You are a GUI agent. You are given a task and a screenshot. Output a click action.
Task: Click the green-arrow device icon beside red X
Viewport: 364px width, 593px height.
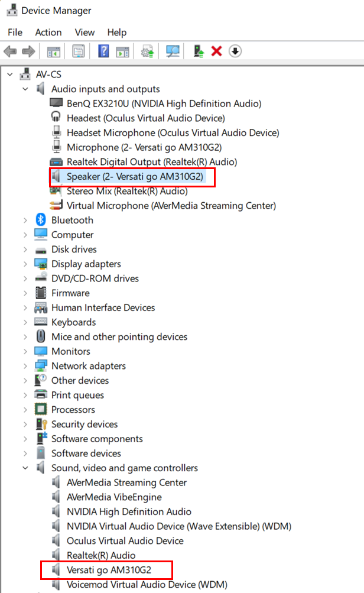(199, 51)
